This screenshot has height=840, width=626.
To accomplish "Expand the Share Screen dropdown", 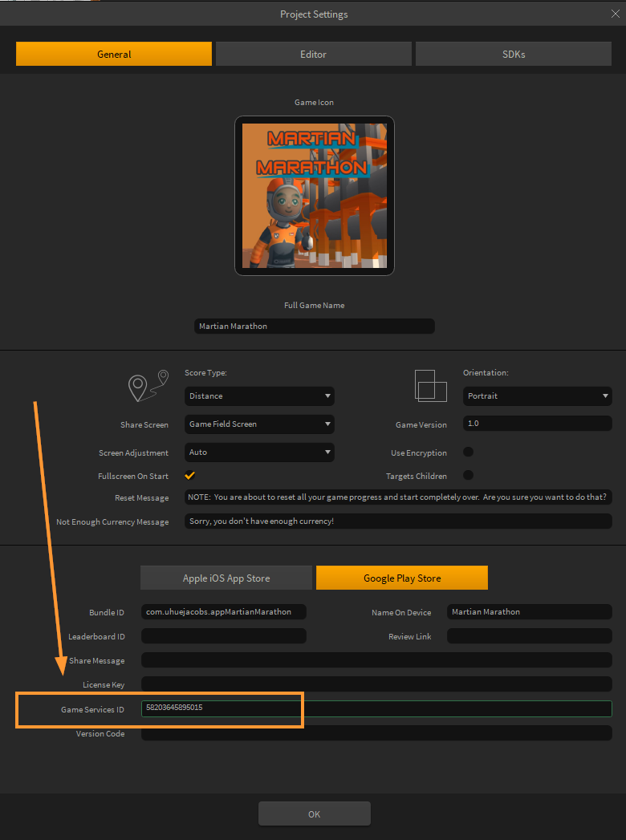I will [259, 424].
